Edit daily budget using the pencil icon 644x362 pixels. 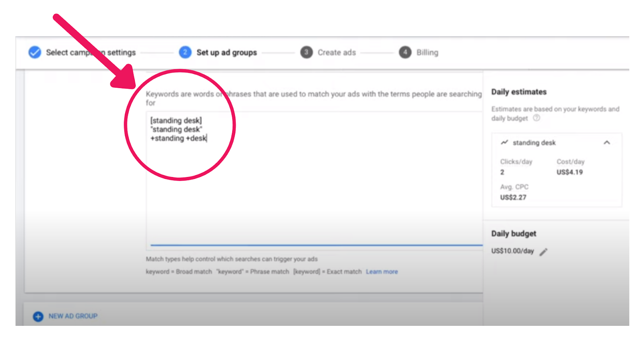pos(543,252)
